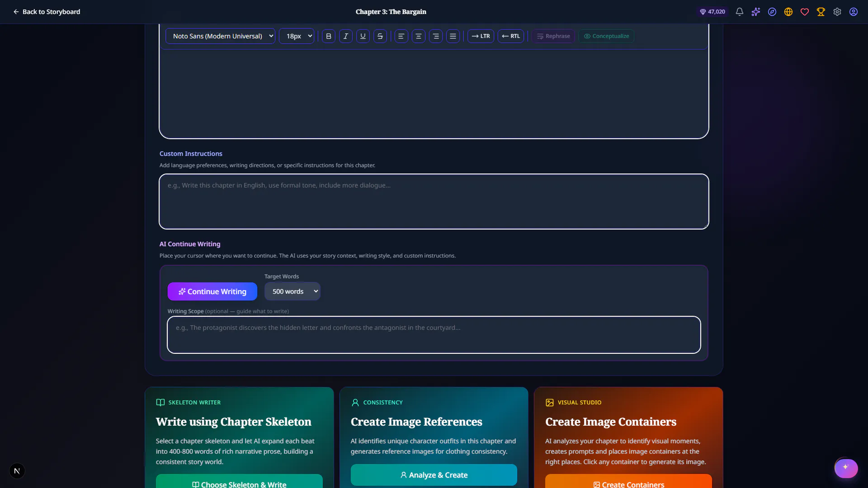Toggle underline formatting
Image resolution: width=868 pixels, height=488 pixels.
[363, 36]
